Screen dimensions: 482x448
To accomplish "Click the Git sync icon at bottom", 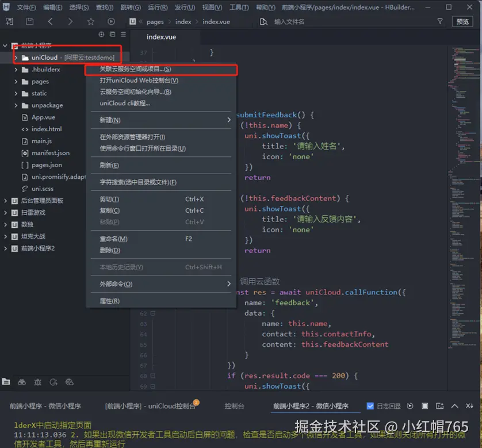I will point(53,382).
